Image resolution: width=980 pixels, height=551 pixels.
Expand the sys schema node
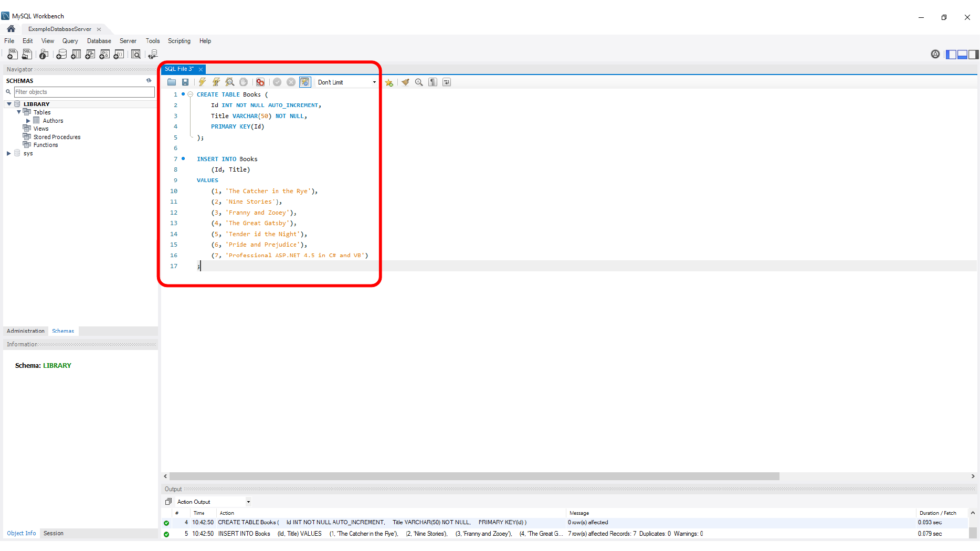tap(9, 153)
